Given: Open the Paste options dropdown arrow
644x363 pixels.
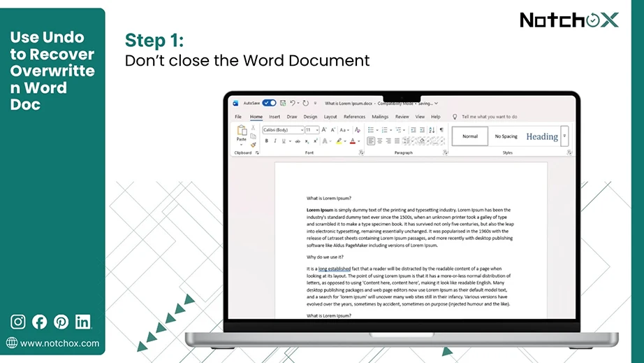Looking at the screenshot, I should 241,145.
